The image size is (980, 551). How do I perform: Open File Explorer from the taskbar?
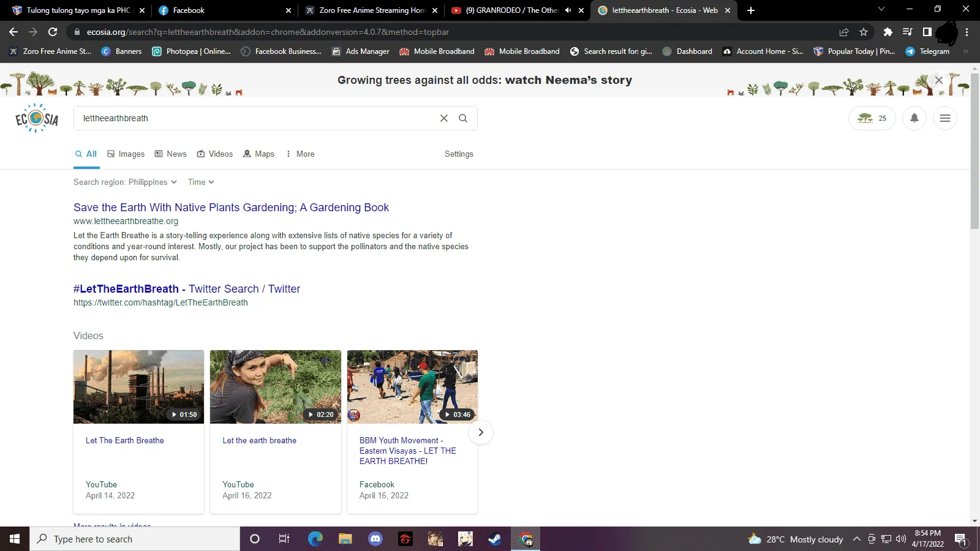pyautogui.click(x=345, y=539)
